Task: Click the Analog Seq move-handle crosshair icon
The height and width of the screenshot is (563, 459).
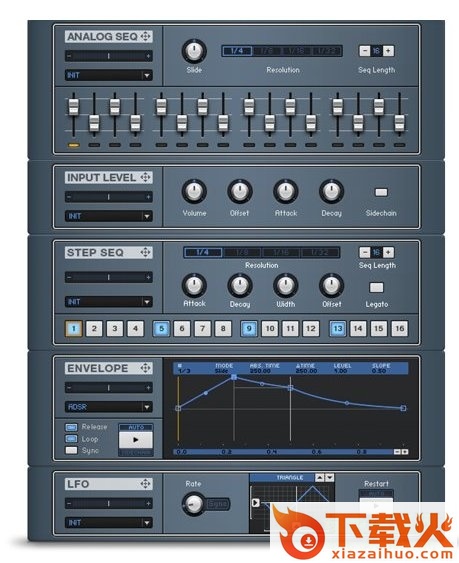Action: 145,36
